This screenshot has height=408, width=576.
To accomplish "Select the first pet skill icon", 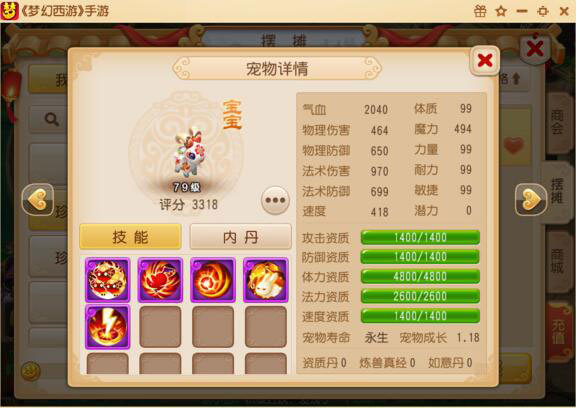I will point(107,280).
